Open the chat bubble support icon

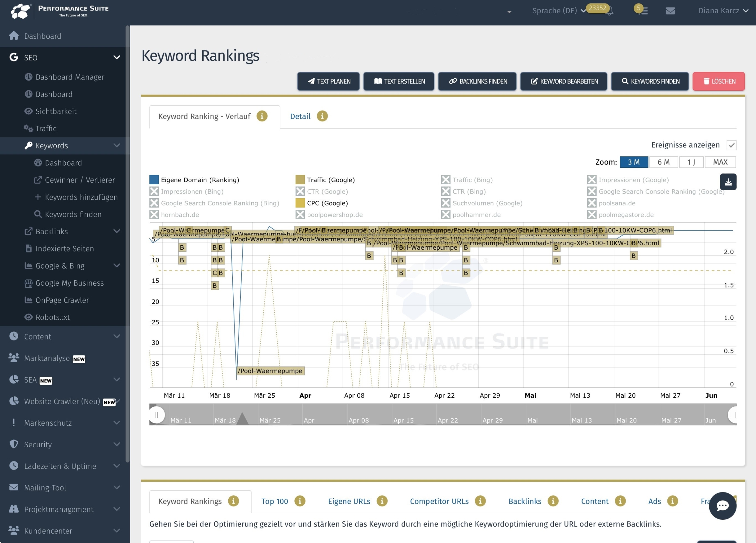pyautogui.click(x=722, y=506)
